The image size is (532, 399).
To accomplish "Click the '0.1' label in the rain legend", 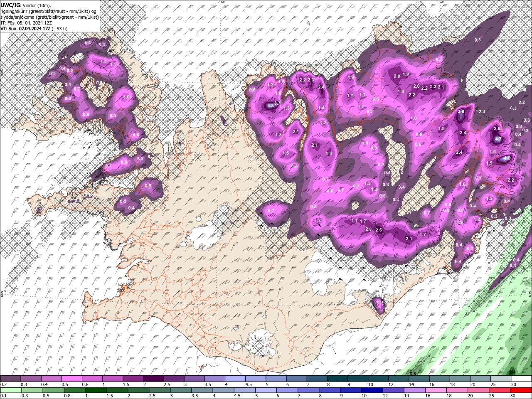I will point(3,396).
